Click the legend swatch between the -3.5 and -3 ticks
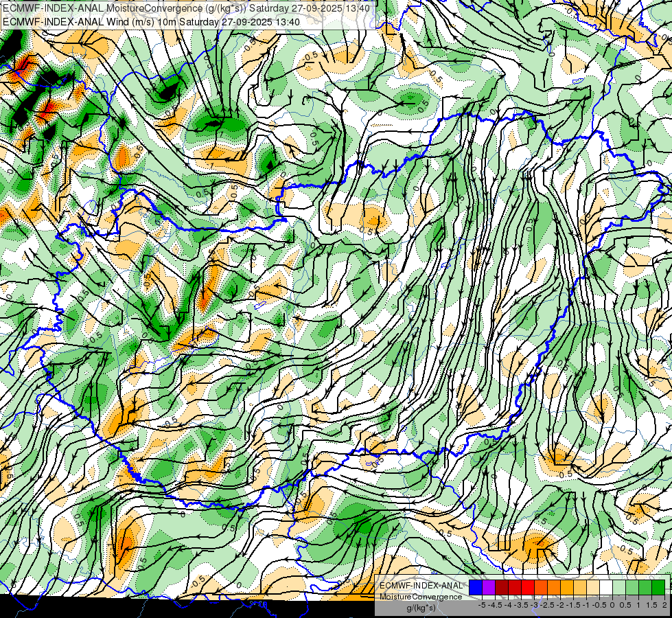The height and width of the screenshot is (618, 672). 528,587
